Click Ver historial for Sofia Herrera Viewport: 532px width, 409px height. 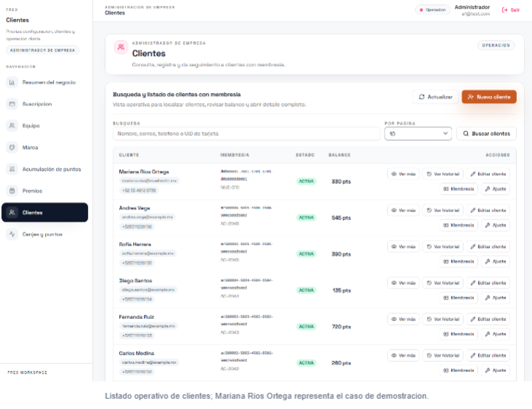point(443,246)
